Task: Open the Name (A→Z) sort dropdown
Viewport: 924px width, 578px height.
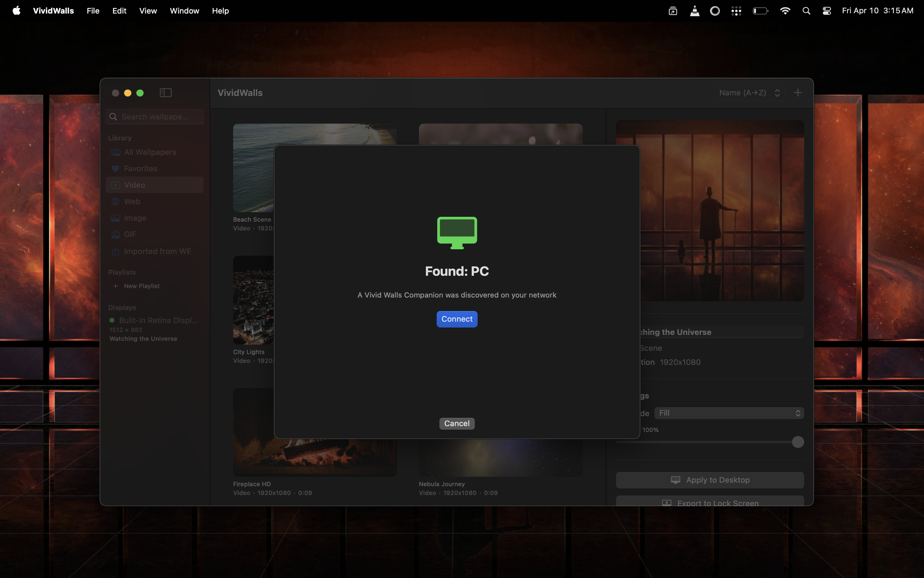Action: pos(749,93)
